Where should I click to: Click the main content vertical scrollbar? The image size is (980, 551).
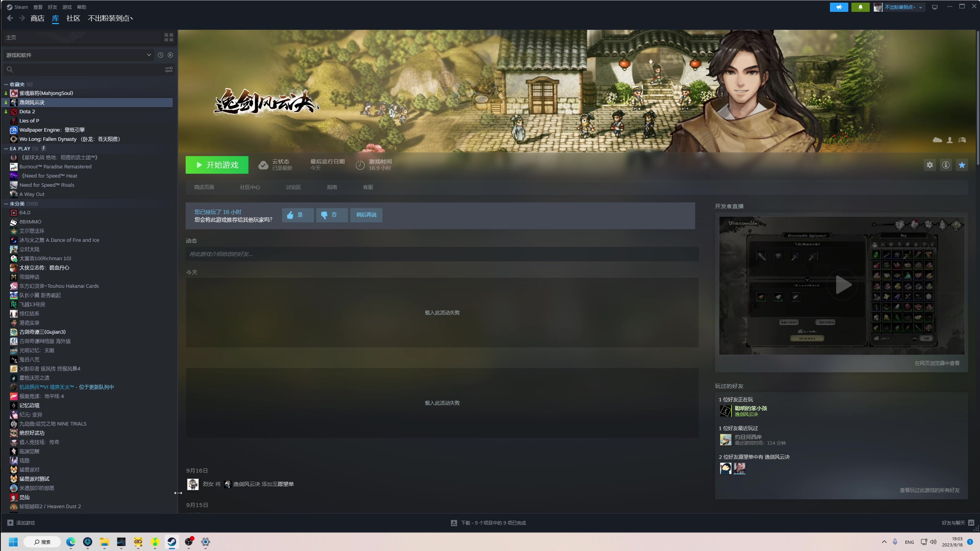click(x=977, y=99)
